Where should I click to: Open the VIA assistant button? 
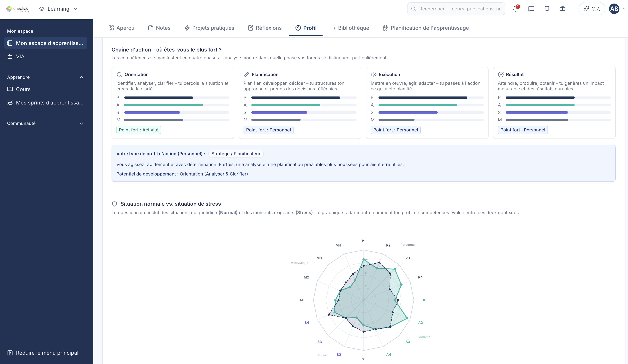coord(592,9)
